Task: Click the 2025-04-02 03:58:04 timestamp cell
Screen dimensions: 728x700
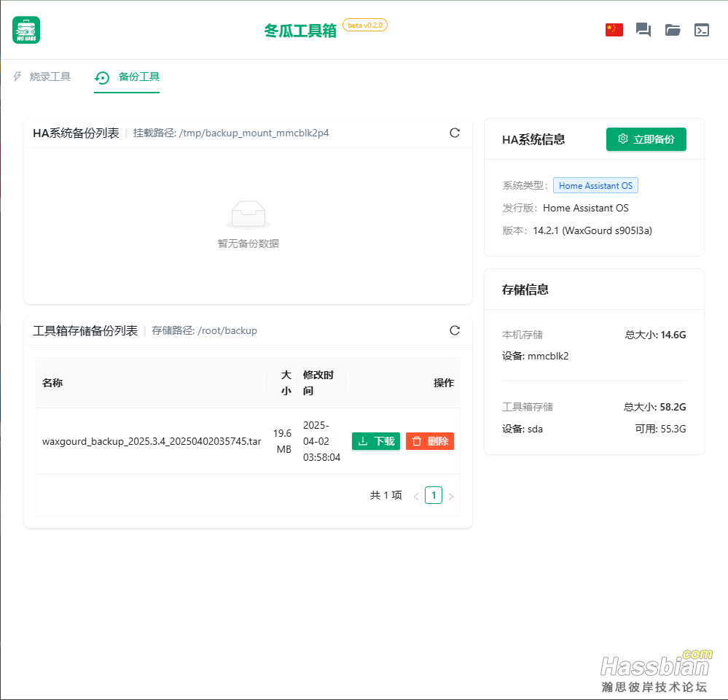Action: (x=321, y=441)
